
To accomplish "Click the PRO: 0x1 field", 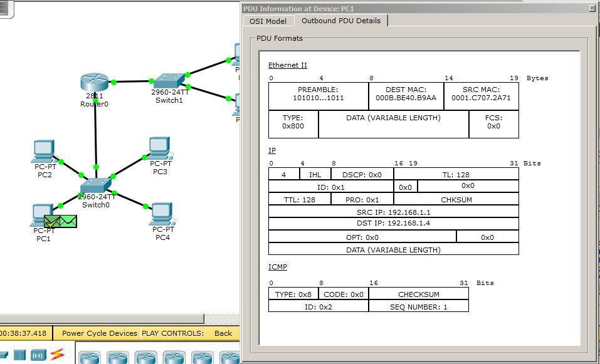I will [362, 199].
